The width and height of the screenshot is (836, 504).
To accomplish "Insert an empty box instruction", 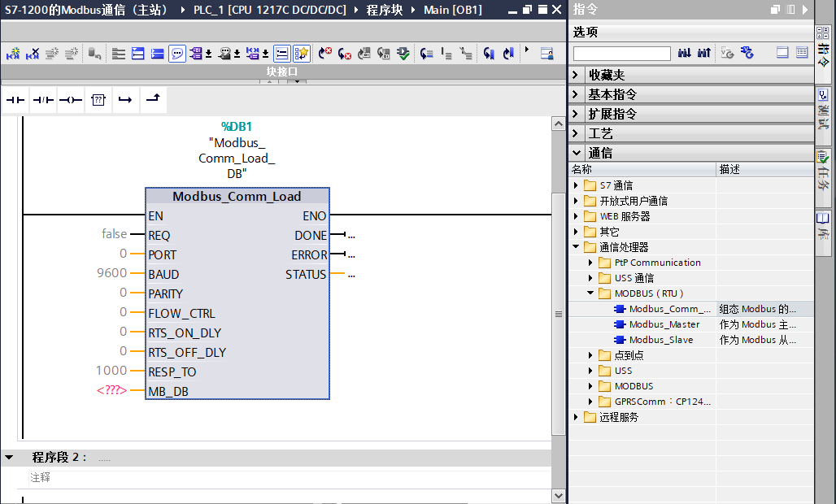I will pos(98,100).
